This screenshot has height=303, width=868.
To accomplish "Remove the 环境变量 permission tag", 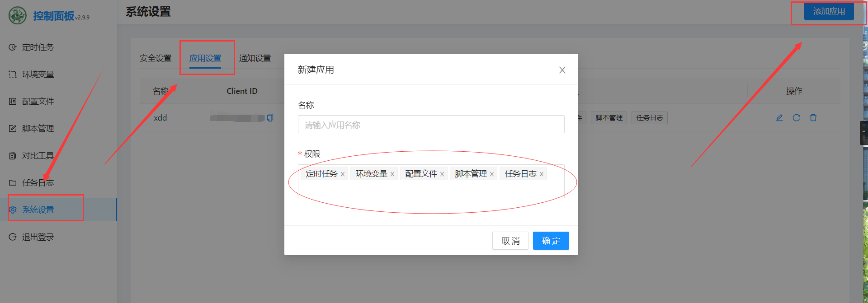I will pyautogui.click(x=392, y=174).
